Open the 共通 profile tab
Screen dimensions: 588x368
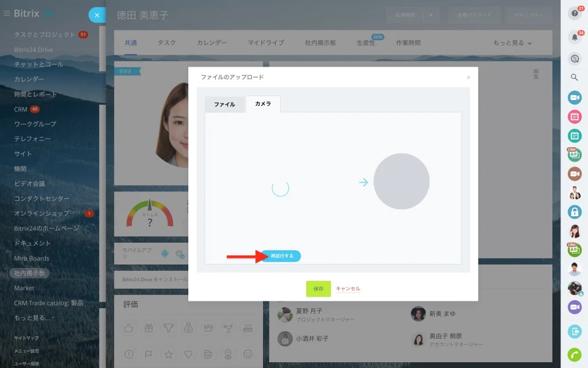(130, 43)
